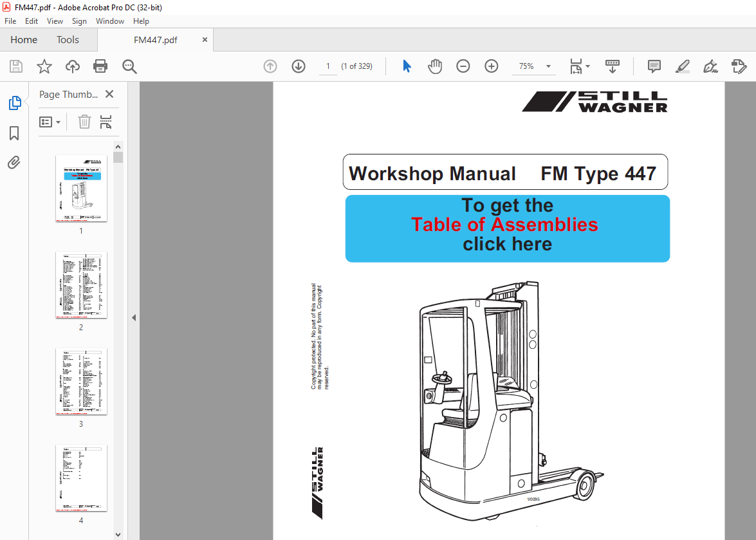Choose the Hand pan tool

pos(435,66)
